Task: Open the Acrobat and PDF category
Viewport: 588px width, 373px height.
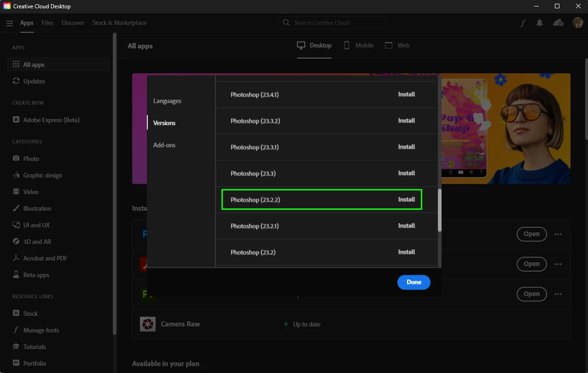Action: click(x=40, y=258)
